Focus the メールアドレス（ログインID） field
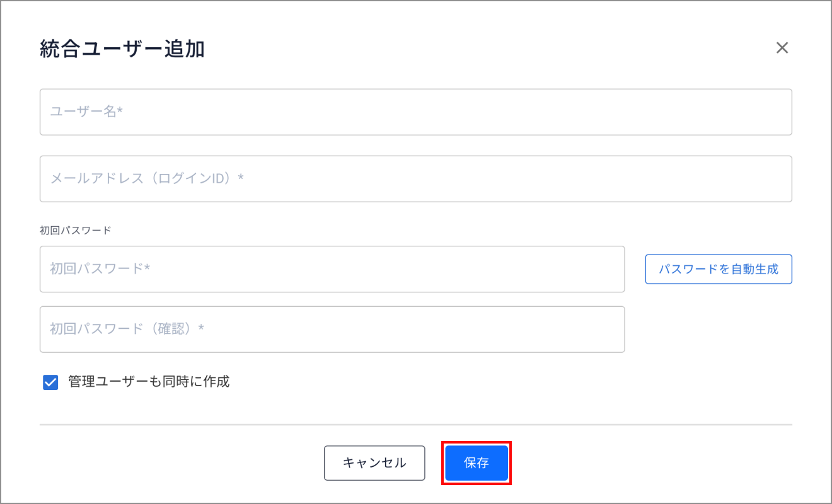The width and height of the screenshot is (832, 504). pyautogui.click(x=416, y=179)
